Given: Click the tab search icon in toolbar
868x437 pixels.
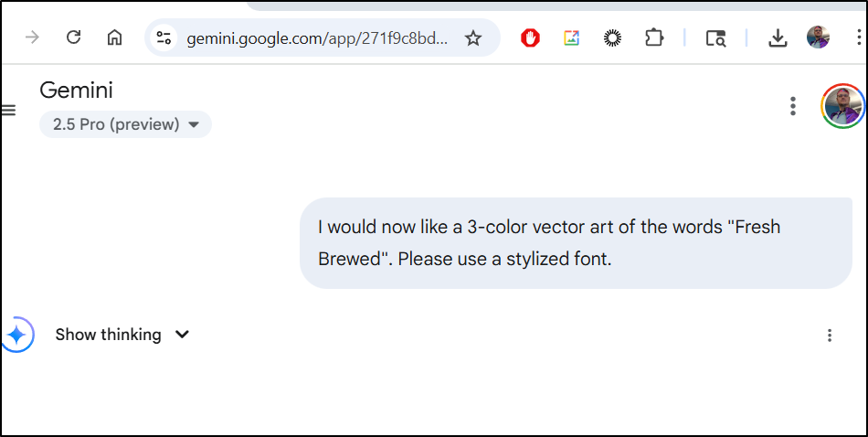Looking at the screenshot, I should click(715, 38).
